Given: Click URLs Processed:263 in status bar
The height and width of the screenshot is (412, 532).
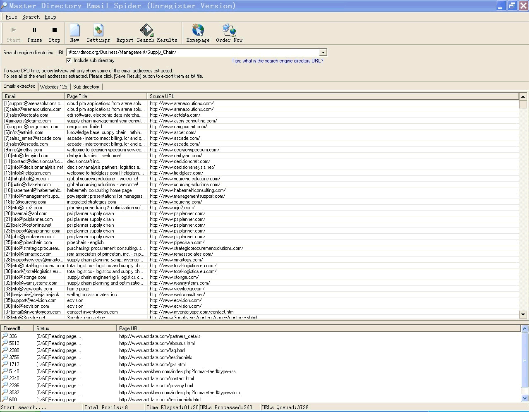Looking at the screenshot, I should [226, 407].
